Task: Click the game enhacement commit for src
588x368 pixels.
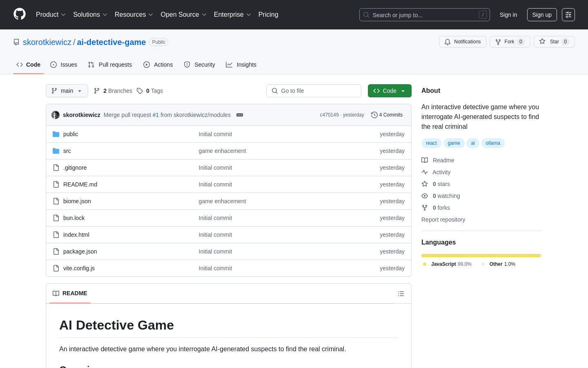Action: pyautogui.click(x=222, y=151)
